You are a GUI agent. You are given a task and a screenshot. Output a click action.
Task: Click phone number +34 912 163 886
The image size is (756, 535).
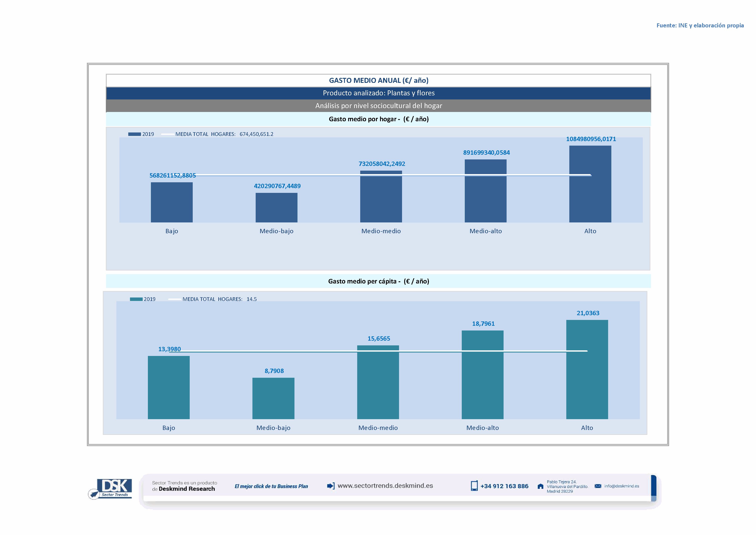[504, 486]
